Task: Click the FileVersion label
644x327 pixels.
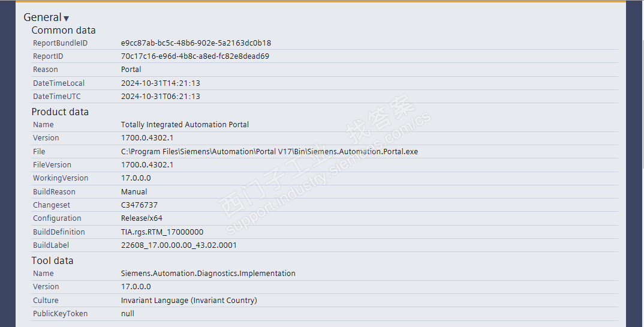Action: (52, 165)
